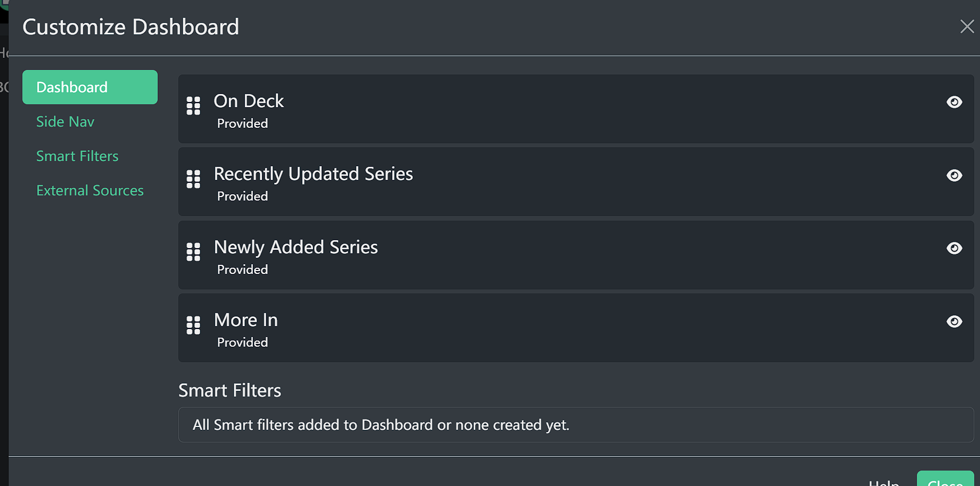Select the Dashboard tab
Image resolution: width=980 pixels, height=486 pixels.
(x=90, y=87)
